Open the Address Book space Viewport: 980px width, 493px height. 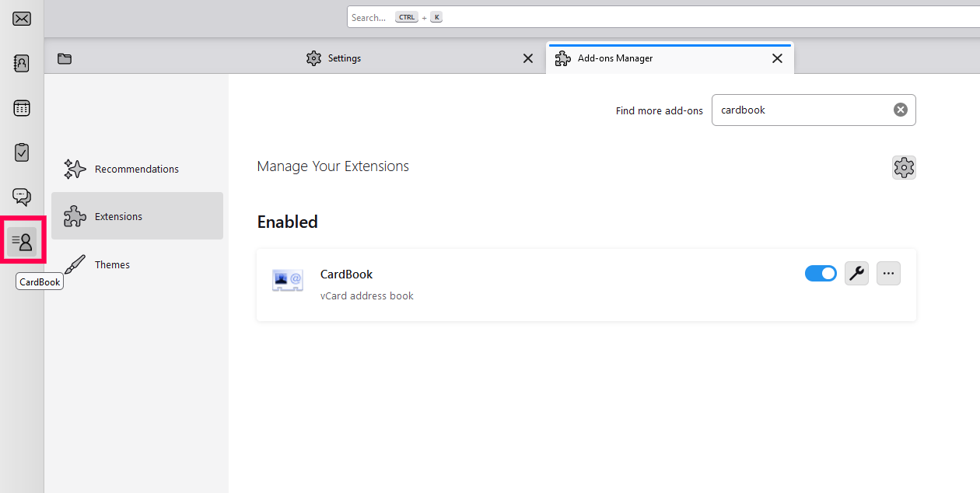[x=22, y=64]
